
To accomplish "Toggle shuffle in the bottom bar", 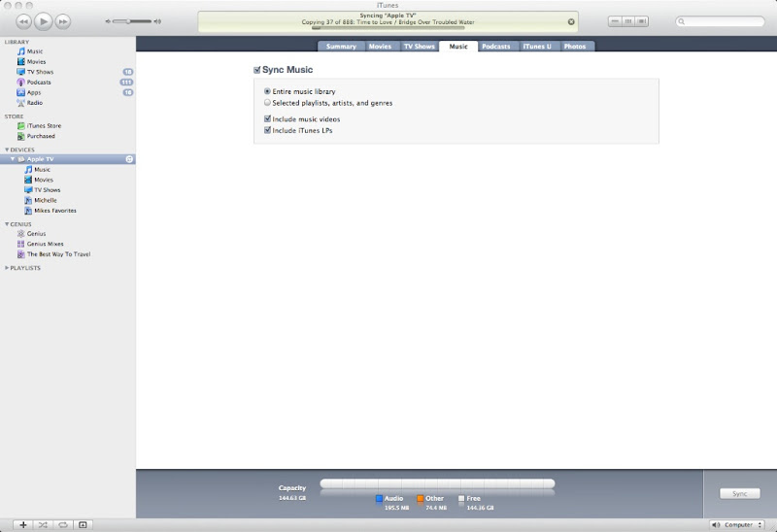I will coord(43,524).
